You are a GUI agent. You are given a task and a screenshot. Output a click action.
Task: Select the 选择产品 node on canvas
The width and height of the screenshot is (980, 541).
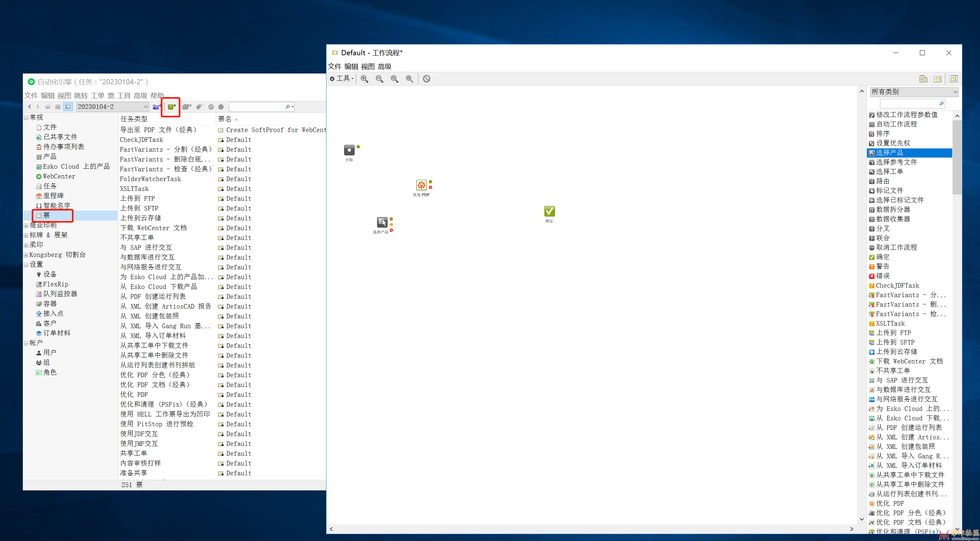382,222
